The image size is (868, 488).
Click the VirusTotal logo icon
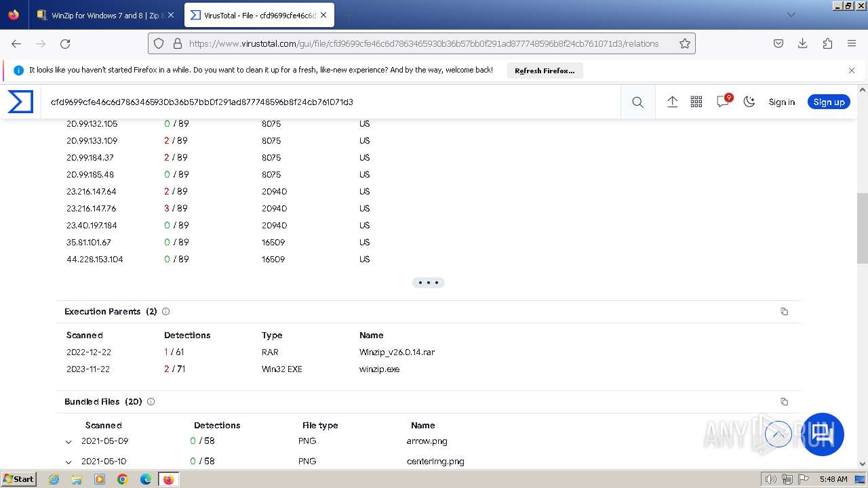click(20, 102)
